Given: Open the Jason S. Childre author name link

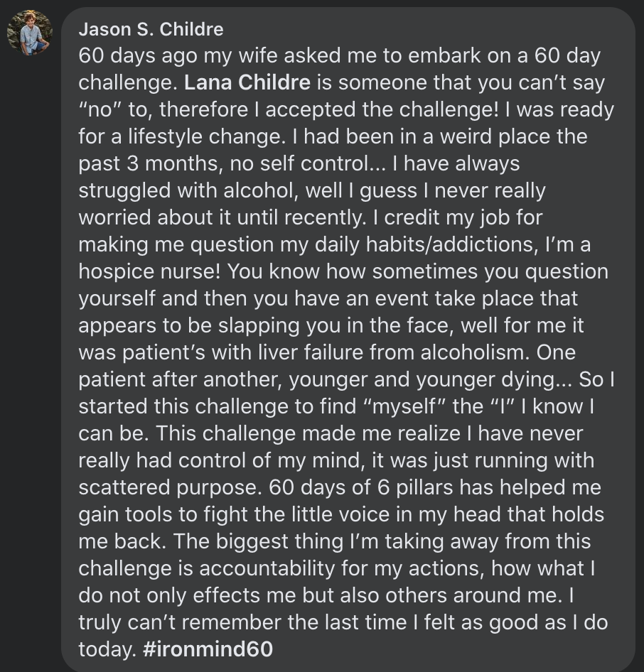Looking at the screenshot, I should click(x=151, y=30).
